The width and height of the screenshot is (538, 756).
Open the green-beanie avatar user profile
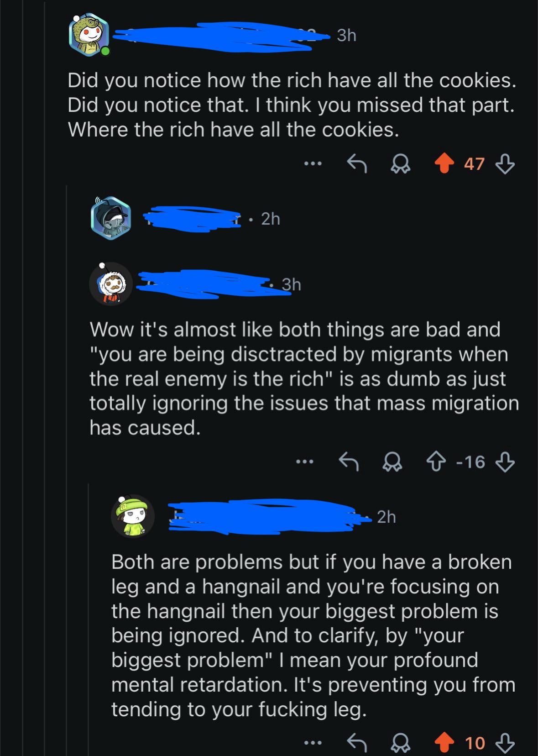(132, 516)
